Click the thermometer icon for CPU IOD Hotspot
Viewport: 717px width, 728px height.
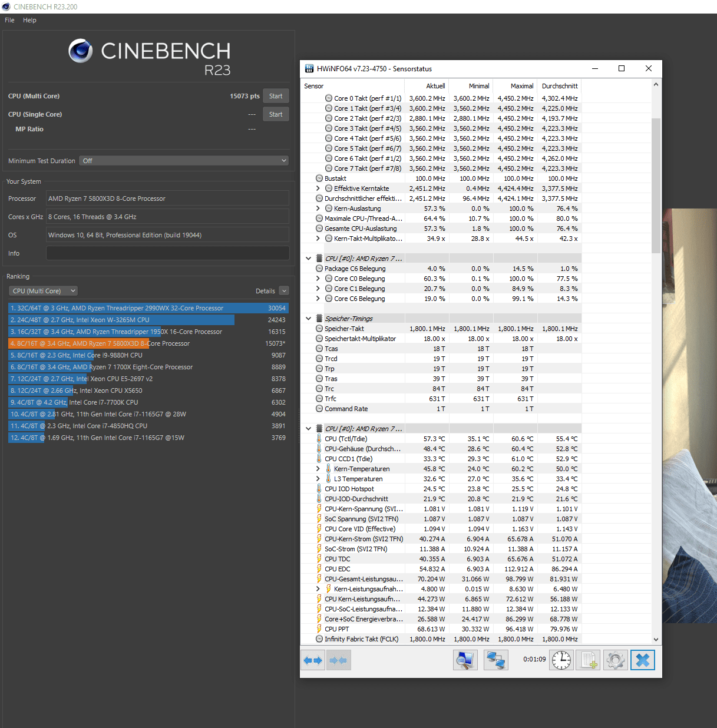319,489
